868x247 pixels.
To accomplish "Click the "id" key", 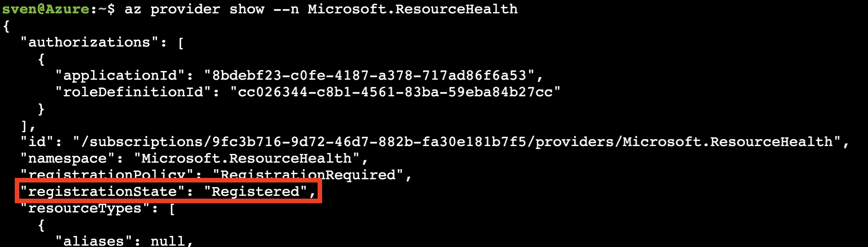I will click(41, 142).
